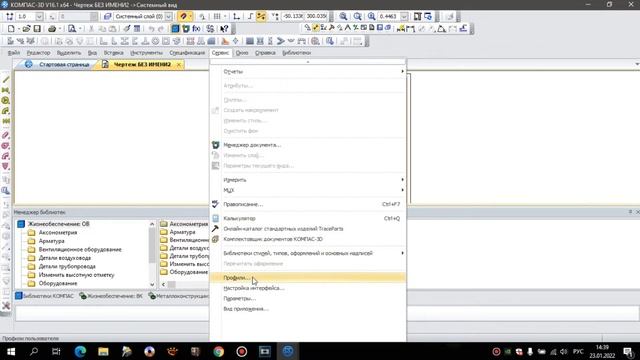Viewport: 640px width, 360px height.
Task: Open Калькулятор from the menu
Action: 308,218
